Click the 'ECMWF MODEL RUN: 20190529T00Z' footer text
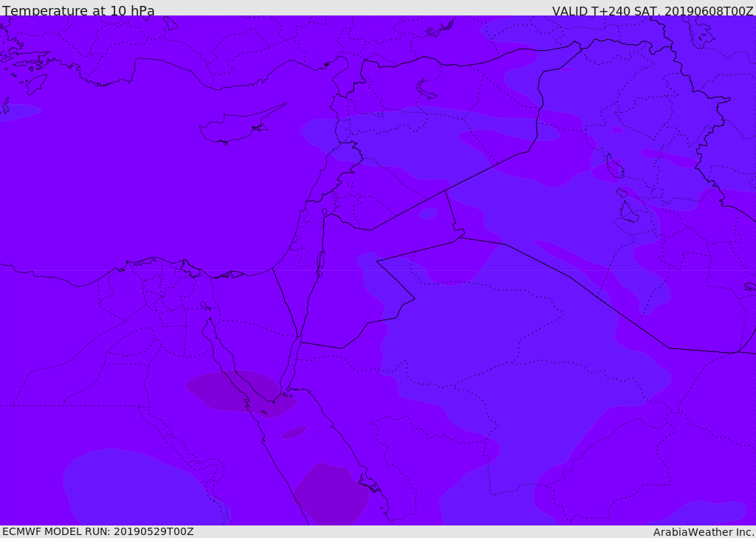 (x=98, y=531)
